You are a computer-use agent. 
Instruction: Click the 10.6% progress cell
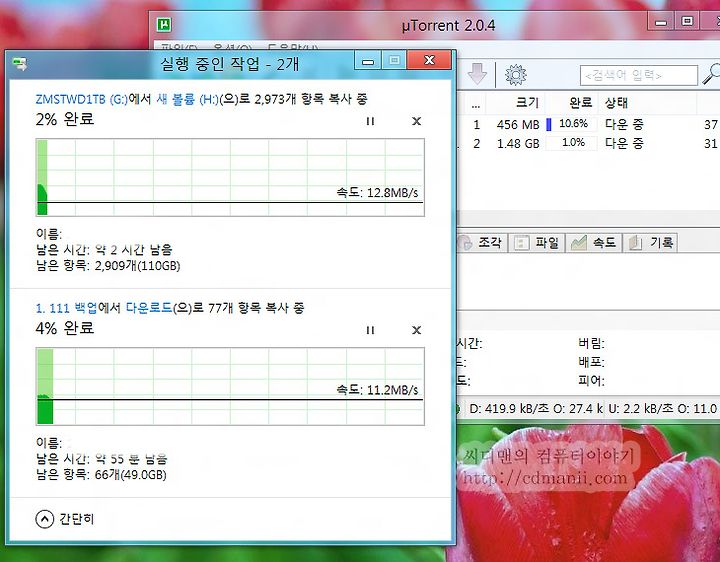[x=572, y=124]
